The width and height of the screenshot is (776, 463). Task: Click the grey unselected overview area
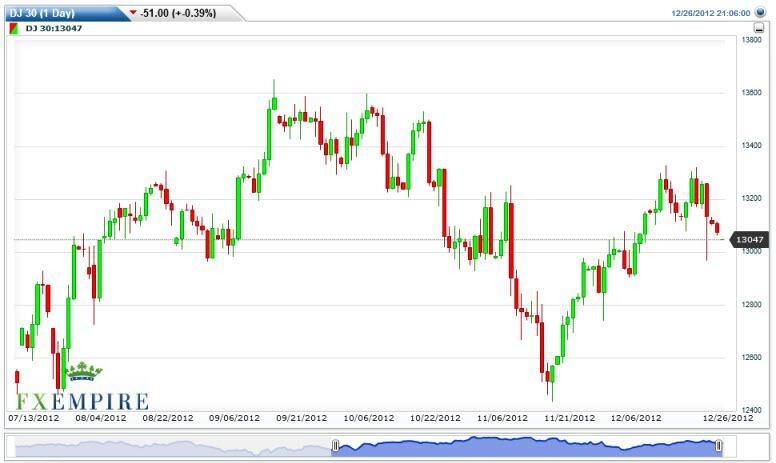[173, 448]
